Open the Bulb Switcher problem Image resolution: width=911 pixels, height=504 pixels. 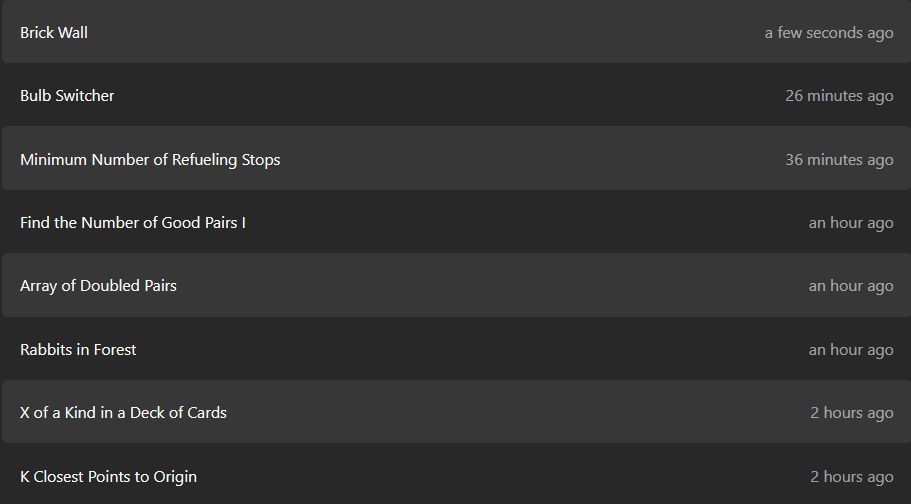pos(67,95)
